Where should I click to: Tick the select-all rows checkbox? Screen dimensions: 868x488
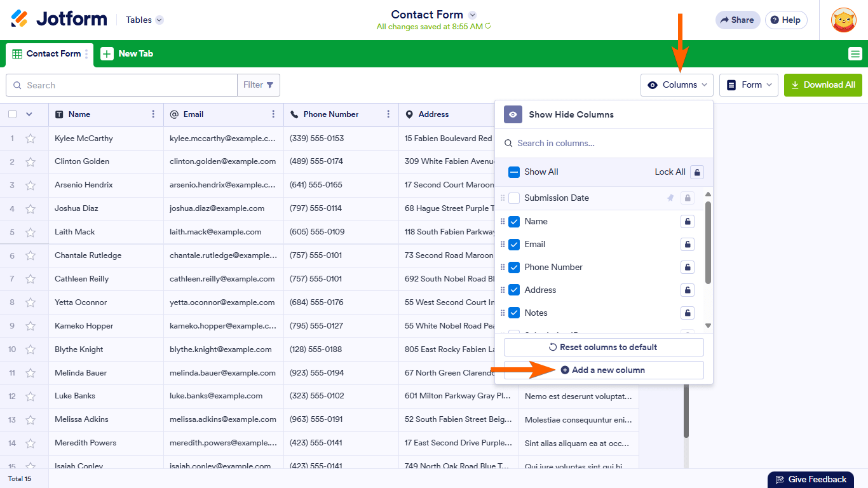[13, 114]
